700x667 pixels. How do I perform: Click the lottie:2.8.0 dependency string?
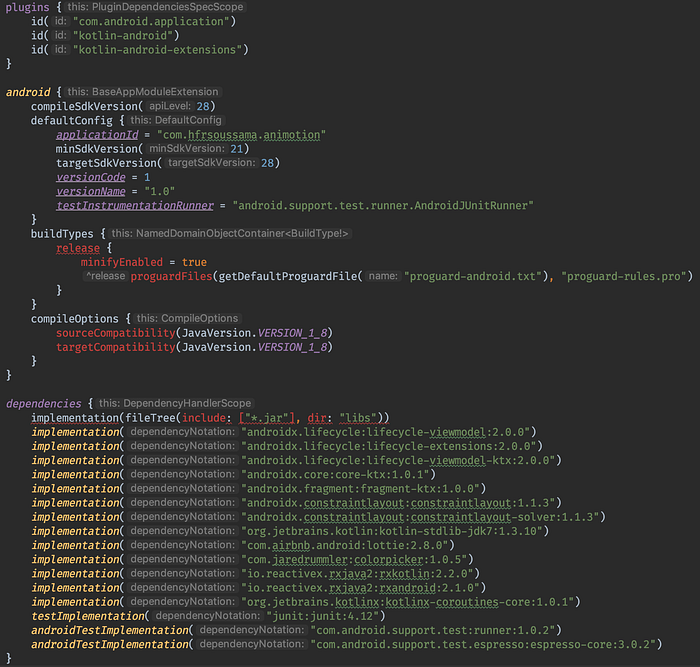coord(344,546)
